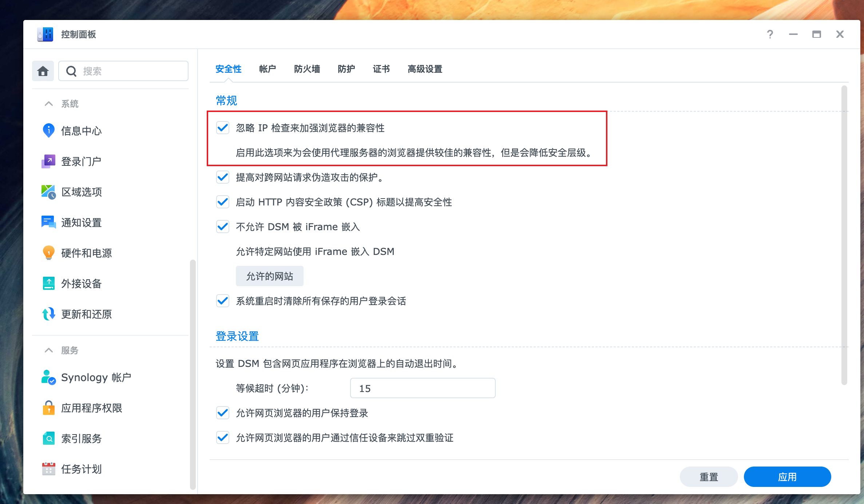Open 硬件和电源 settings
Screen dimensions: 864x504
click(x=87, y=253)
